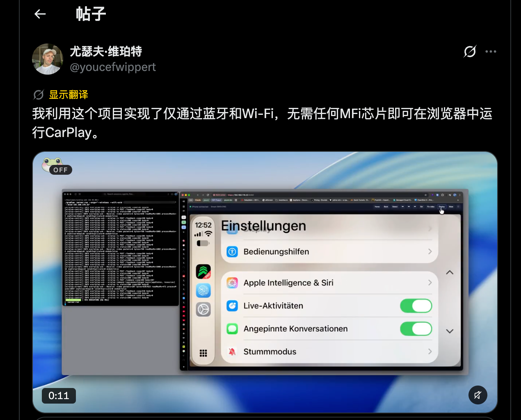Click the frog OFF badge on the video
Screen dimensions: 521x420
click(x=57, y=167)
